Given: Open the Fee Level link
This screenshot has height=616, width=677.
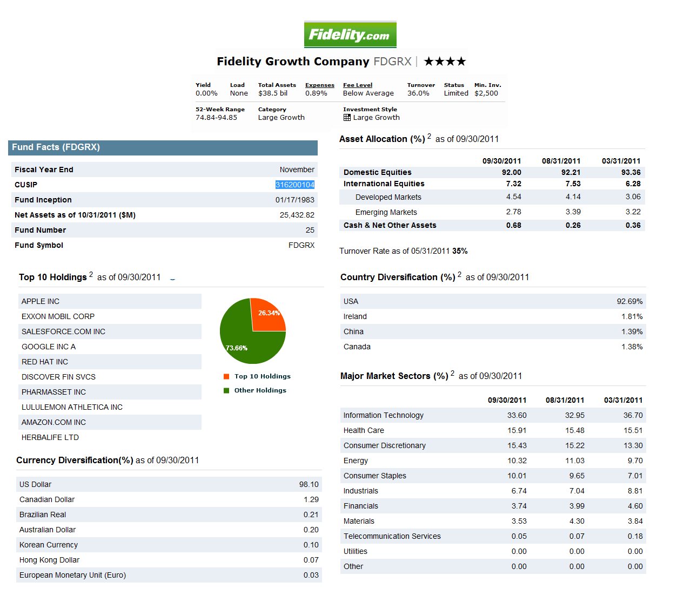Looking at the screenshot, I should 358,85.
